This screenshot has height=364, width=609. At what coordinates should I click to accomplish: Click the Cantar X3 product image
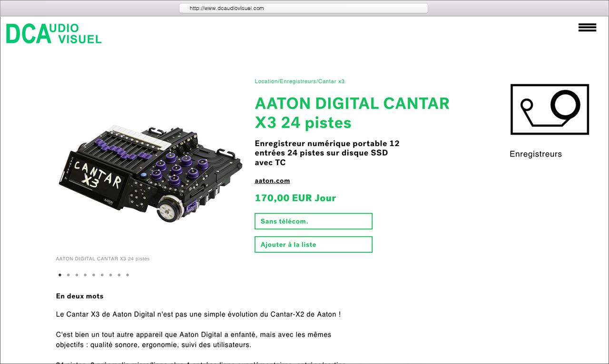point(150,174)
